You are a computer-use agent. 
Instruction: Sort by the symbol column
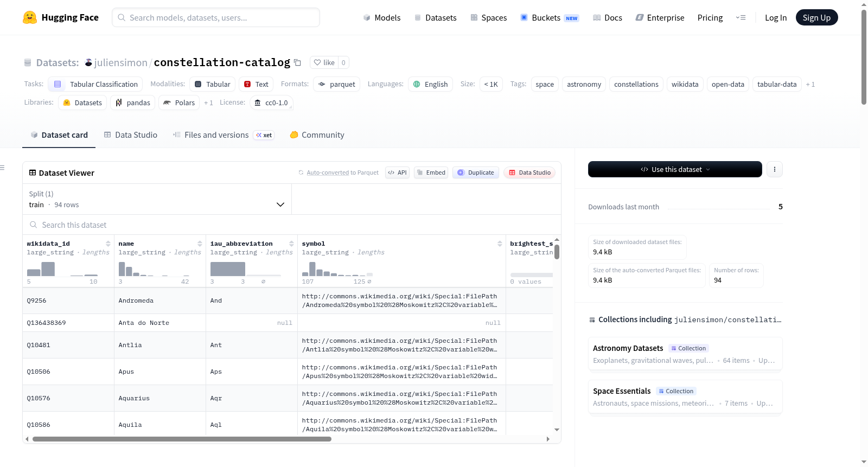500,244
